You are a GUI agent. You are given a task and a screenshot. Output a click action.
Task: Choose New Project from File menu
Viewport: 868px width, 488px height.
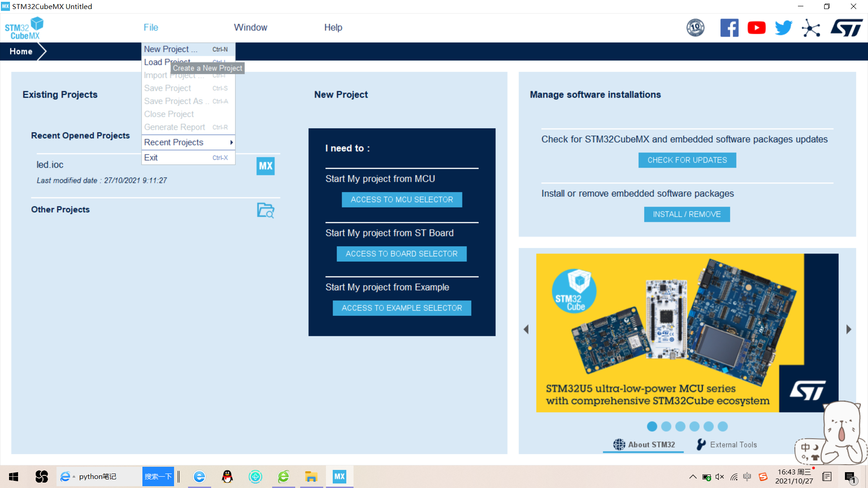point(188,49)
